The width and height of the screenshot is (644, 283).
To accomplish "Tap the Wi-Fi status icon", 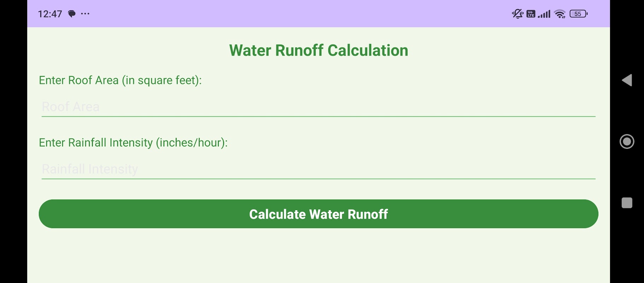I will pyautogui.click(x=560, y=14).
